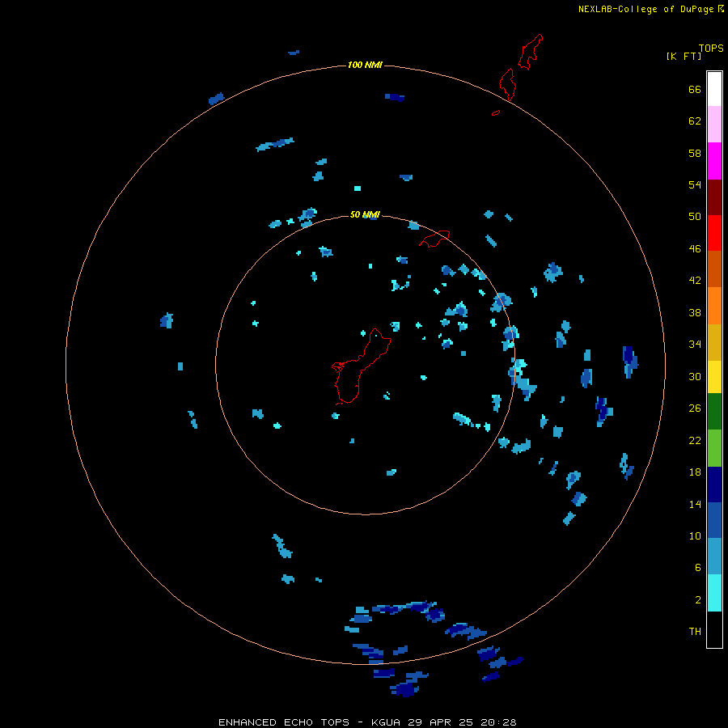Select the legend value 66
Viewport: 728px width, 728px height.
point(695,89)
